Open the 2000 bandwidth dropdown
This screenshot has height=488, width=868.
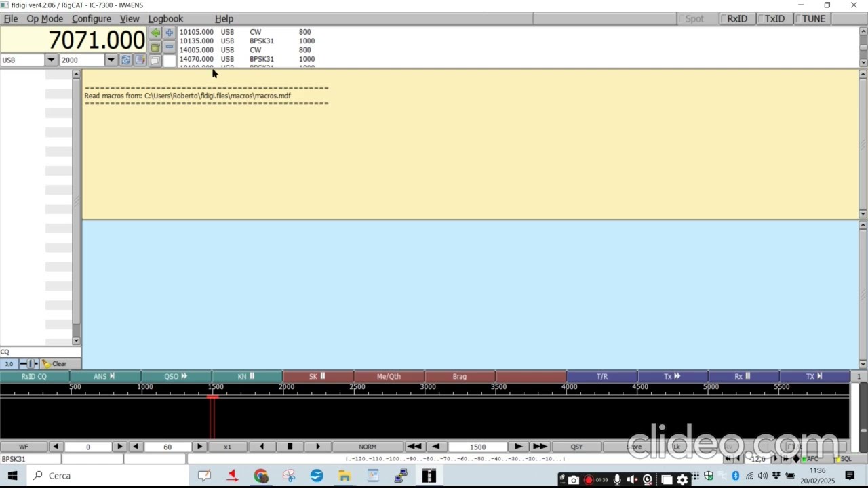click(x=111, y=60)
